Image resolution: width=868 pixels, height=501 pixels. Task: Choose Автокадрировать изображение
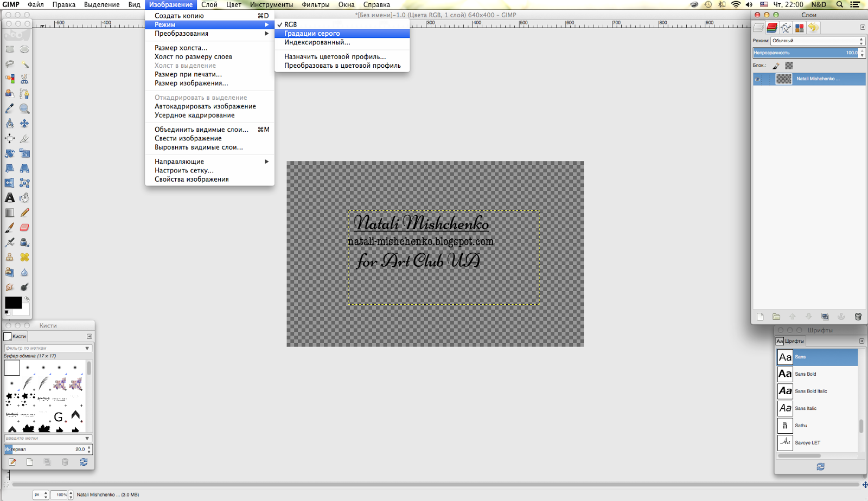(x=205, y=106)
